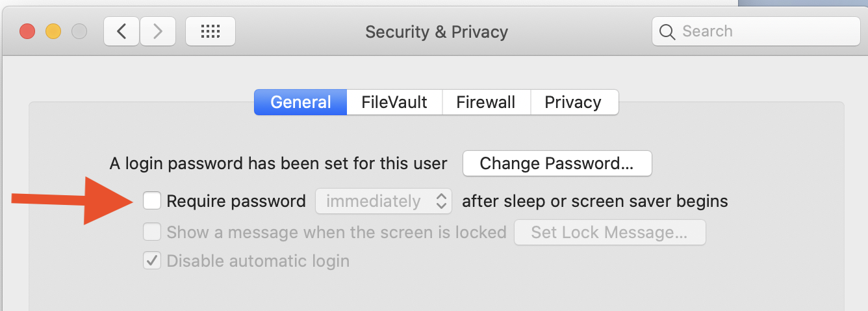Click the search magnifying glass icon
This screenshot has width=868, height=311.
click(667, 31)
